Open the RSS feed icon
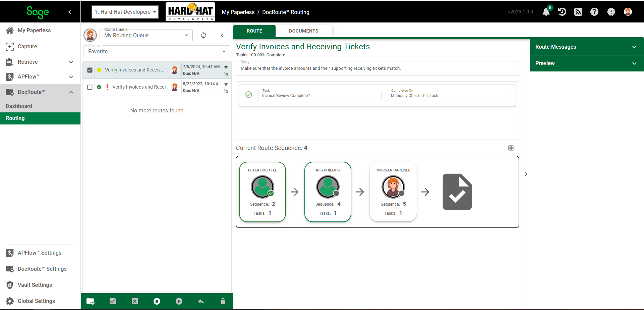The image size is (644, 310). pos(578,12)
